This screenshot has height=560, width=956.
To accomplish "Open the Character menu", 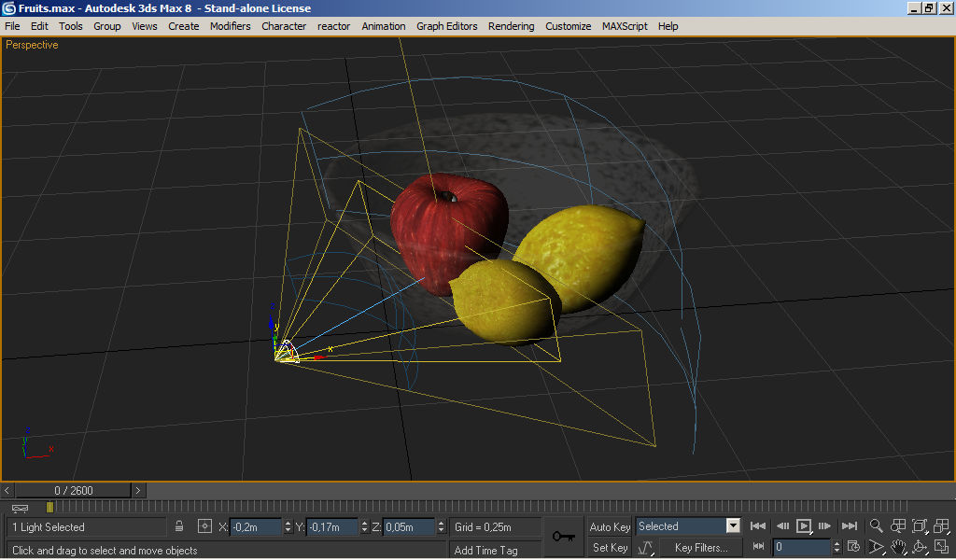I will pos(284,26).
